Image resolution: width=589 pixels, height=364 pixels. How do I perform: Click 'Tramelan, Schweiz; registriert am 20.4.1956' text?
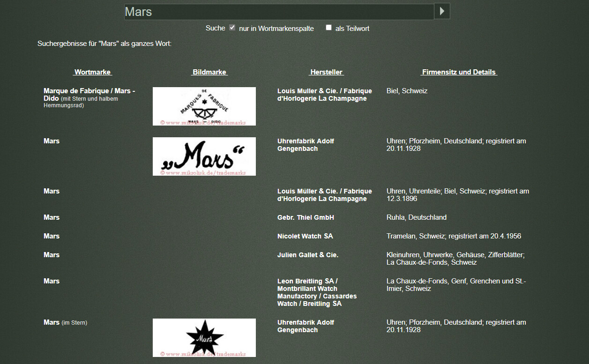coord(454,236)
